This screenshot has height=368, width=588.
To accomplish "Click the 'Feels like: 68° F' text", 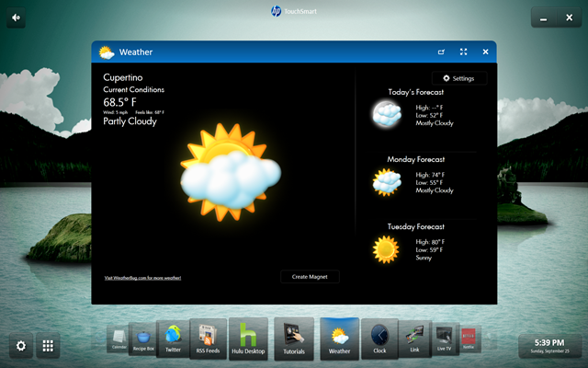I will pos(150,112).
